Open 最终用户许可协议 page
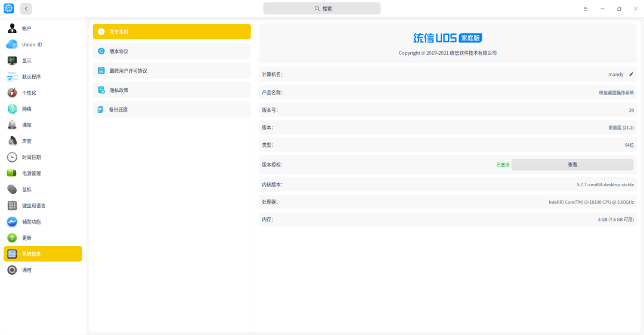 [172, 70]
